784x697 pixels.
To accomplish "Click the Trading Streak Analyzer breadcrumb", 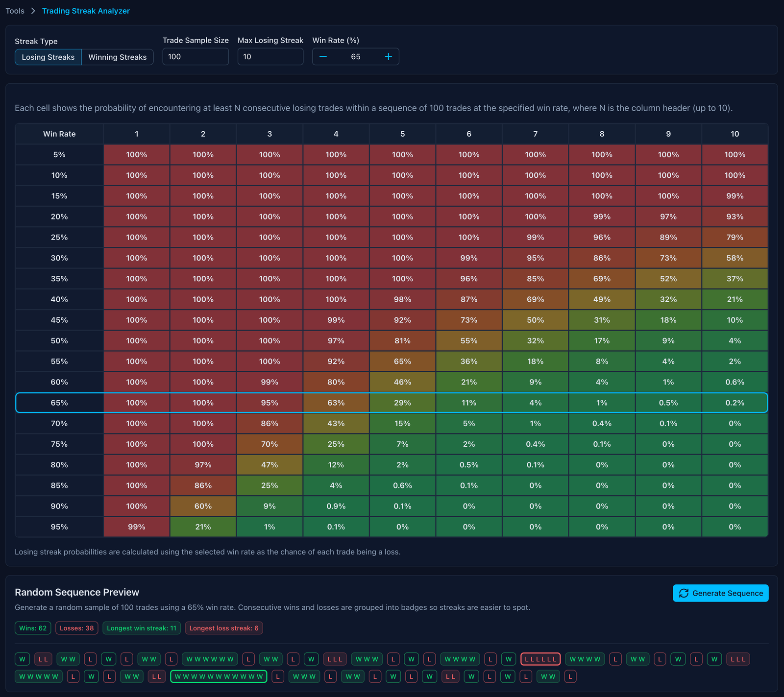I will click(x=86, y=11).
